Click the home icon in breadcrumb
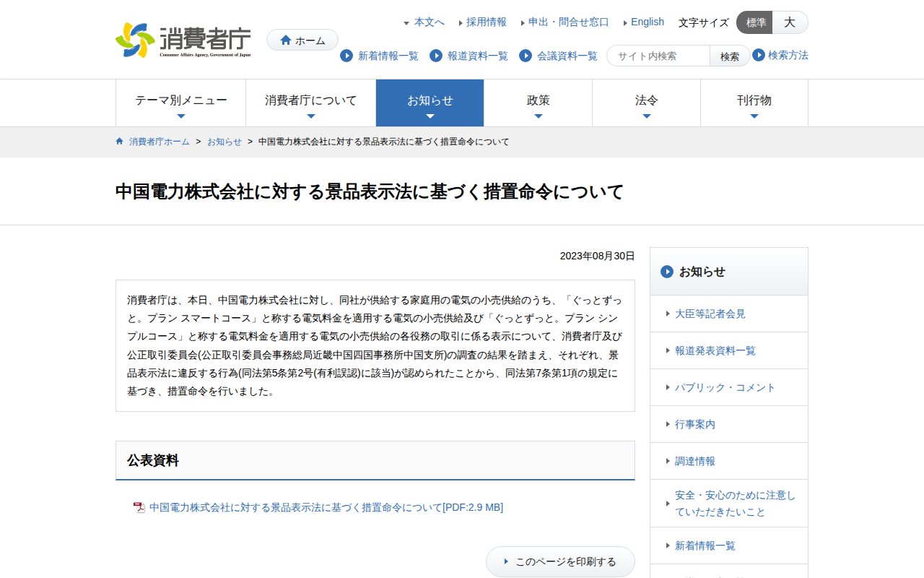The height and width of the screenshot is (578, 924). point(120,142)
